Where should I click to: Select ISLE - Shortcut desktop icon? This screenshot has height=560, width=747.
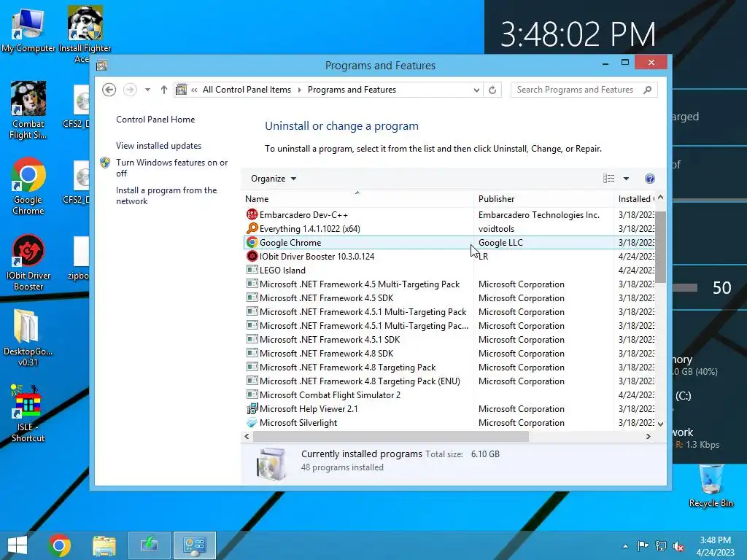[x=28, y=413]
